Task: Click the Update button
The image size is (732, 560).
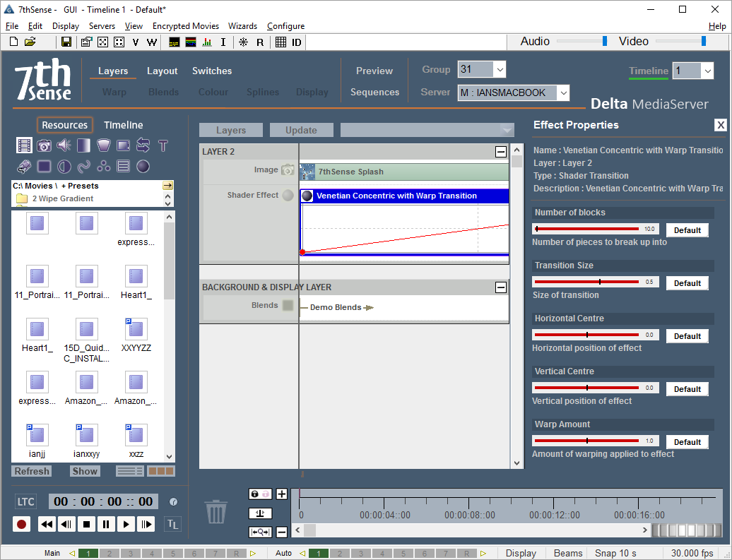Action: pyautogui.click(x=301, y=130)
